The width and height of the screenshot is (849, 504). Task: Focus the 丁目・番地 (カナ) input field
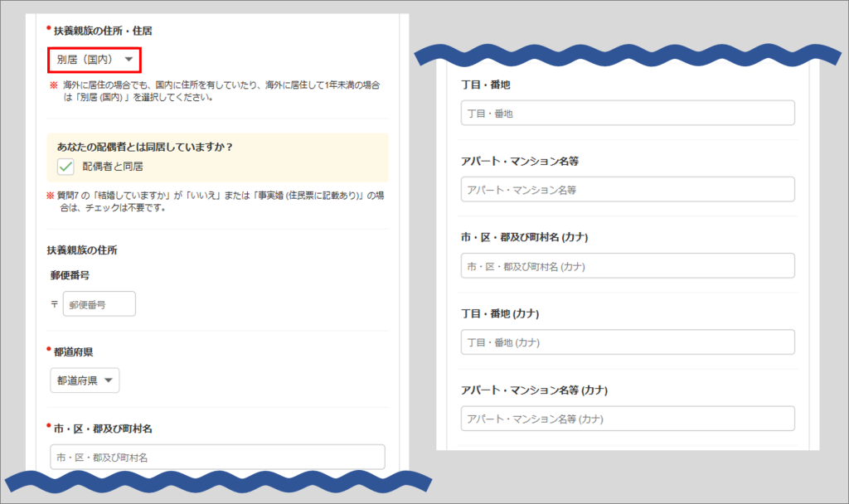[628, 342]
